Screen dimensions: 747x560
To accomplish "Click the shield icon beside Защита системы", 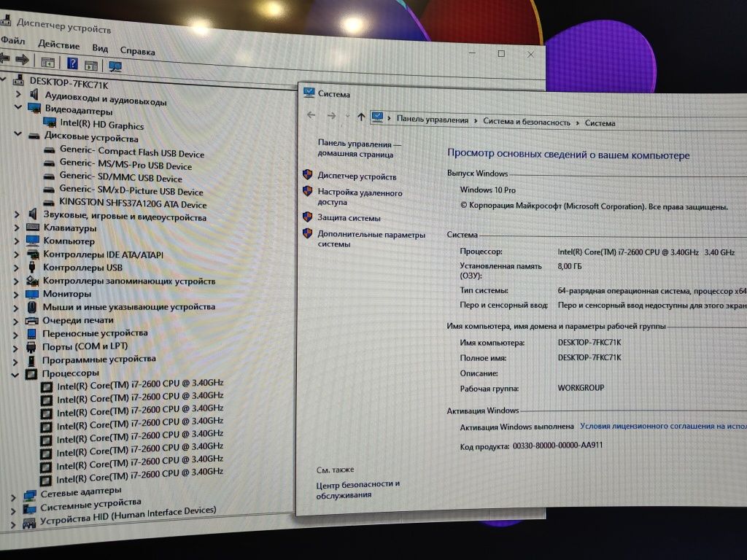I will tap(307, 217).
